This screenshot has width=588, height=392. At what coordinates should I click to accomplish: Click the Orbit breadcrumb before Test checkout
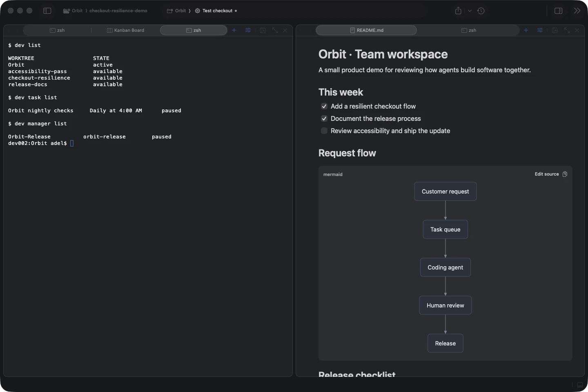(176, 11)
